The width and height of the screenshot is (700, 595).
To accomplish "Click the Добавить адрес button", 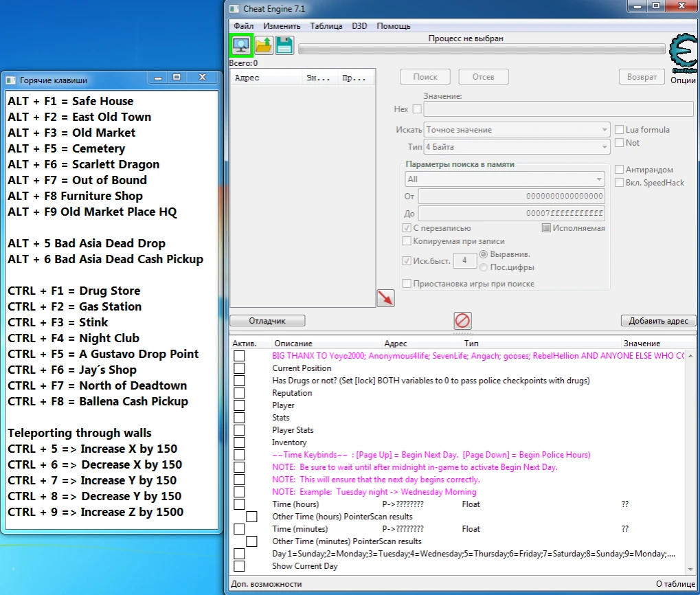I will point(658,321).
